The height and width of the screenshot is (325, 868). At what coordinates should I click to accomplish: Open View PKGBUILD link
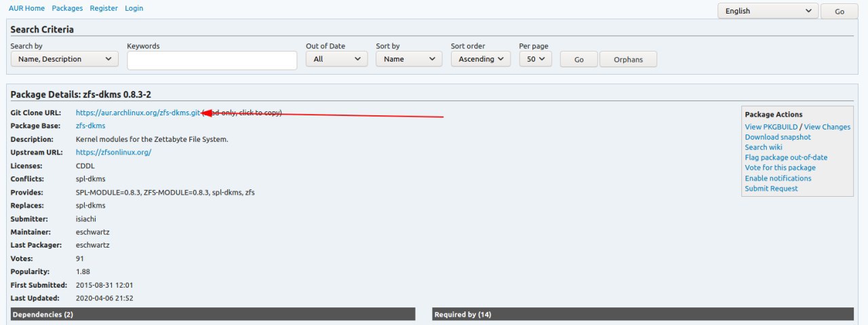tap(771, 127)
